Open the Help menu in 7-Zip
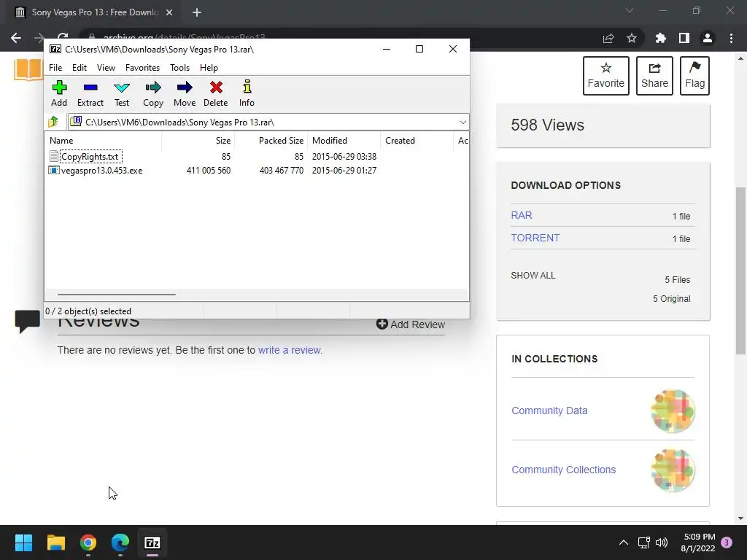Viewport: 747px width, 560px height. 209,68
